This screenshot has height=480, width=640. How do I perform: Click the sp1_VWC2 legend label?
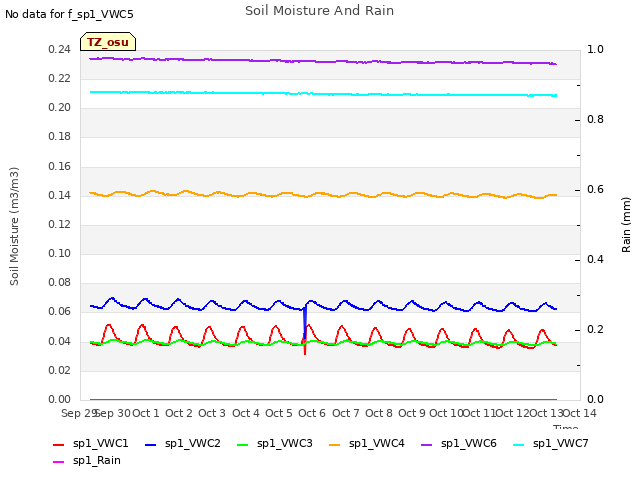pos(193,444)
